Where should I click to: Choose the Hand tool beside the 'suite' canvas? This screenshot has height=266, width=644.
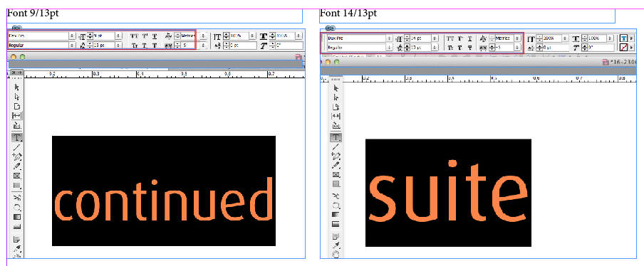[x=336, y=255]
